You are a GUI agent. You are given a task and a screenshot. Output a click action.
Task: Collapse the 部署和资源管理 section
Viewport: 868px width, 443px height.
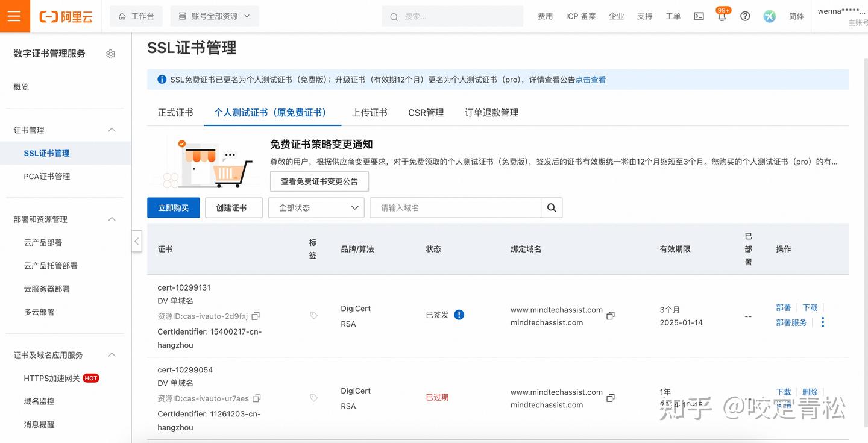click(x=112, y=219)
